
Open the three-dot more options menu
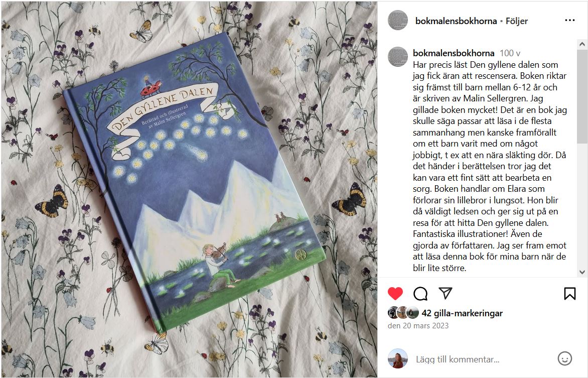coord(569,20)
